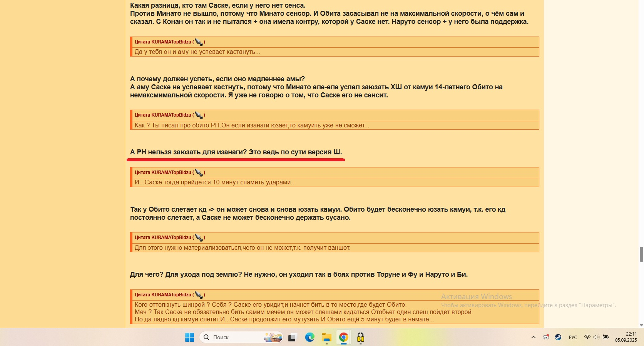644x346 pixels.
Task: Click the line 'А почему должен успеть'
Action: click(x=217, y=79)
